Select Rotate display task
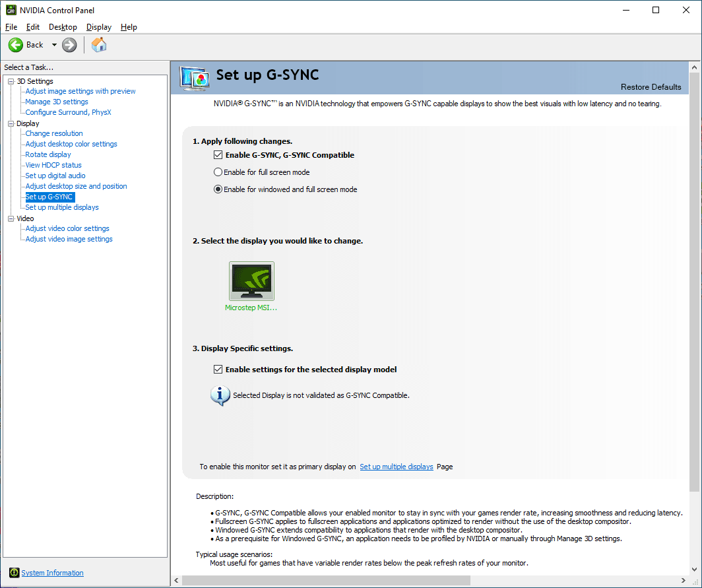This screenshot has height=588, width=702. (48, 154)
